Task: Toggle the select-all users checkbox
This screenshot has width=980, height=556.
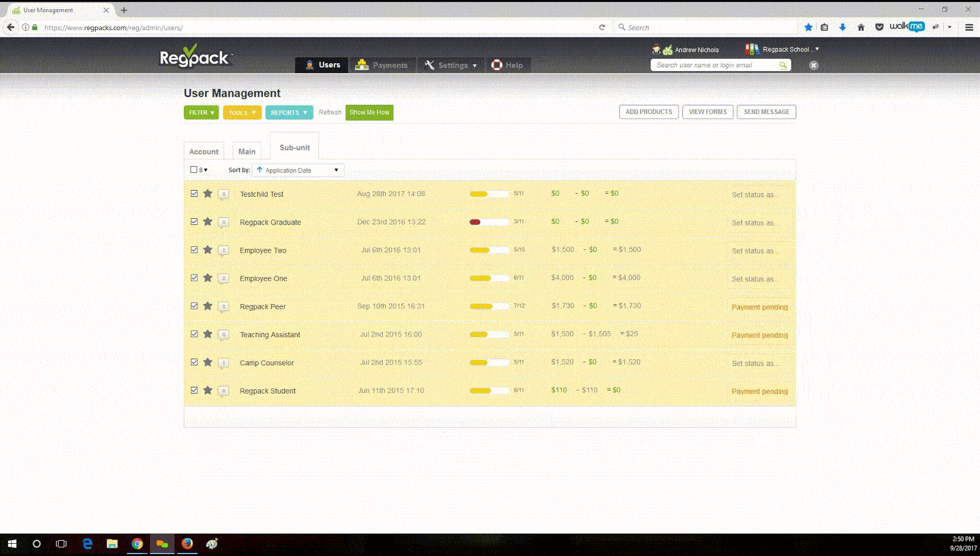Action: click(194, 170)
